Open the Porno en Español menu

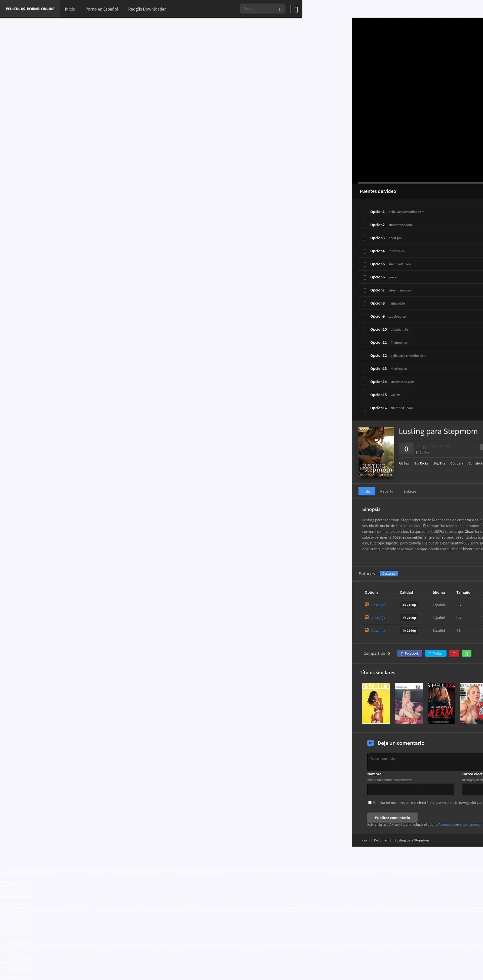coord(102,9)
